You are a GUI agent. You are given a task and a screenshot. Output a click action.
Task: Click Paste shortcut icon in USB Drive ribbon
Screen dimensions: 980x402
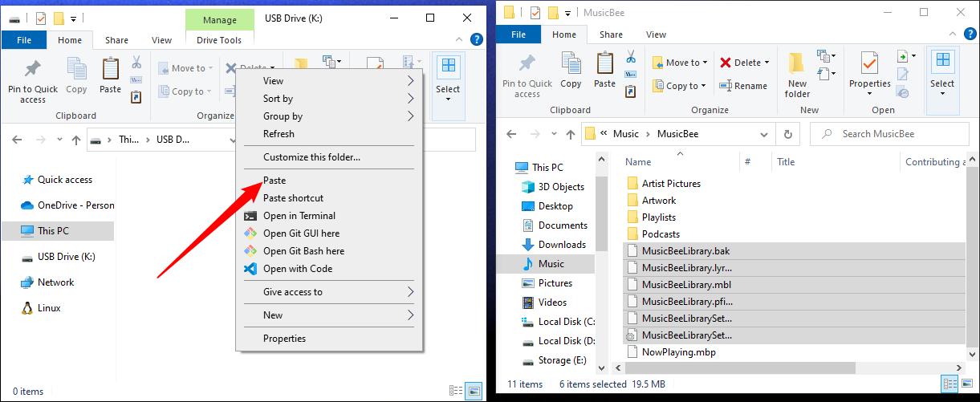point(136,97)
